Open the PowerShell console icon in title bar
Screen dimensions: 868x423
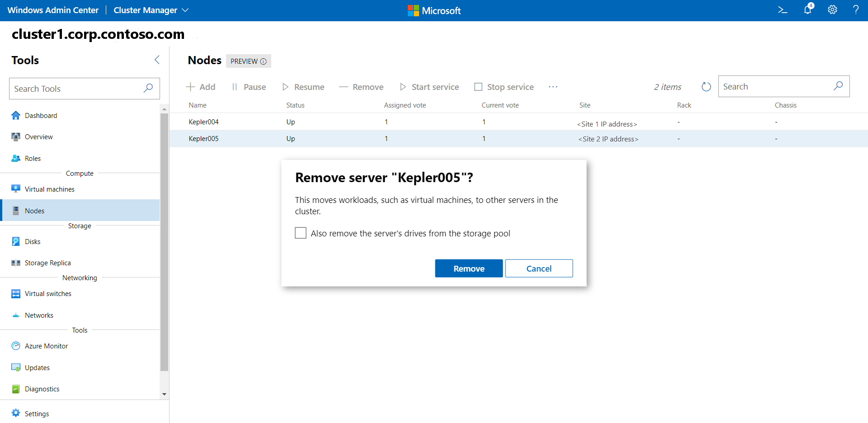[x=783, y=9]
